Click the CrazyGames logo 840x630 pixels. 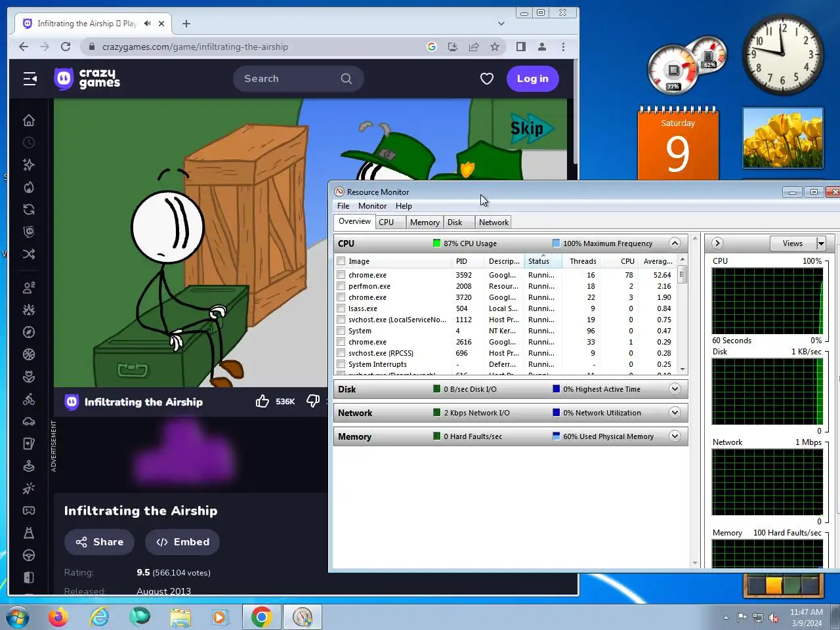pyautogui.click(x=87, y=79)
